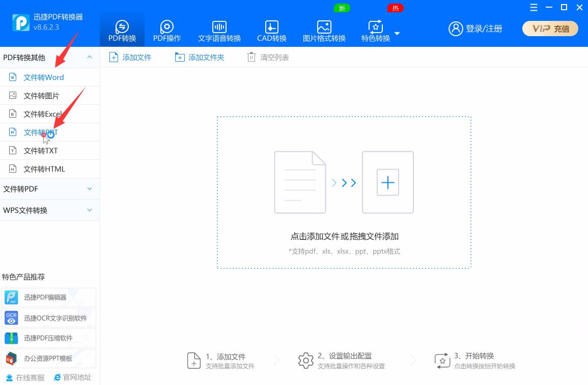
Task: Open 图片格式转换 tab
Action: [324, 31]
